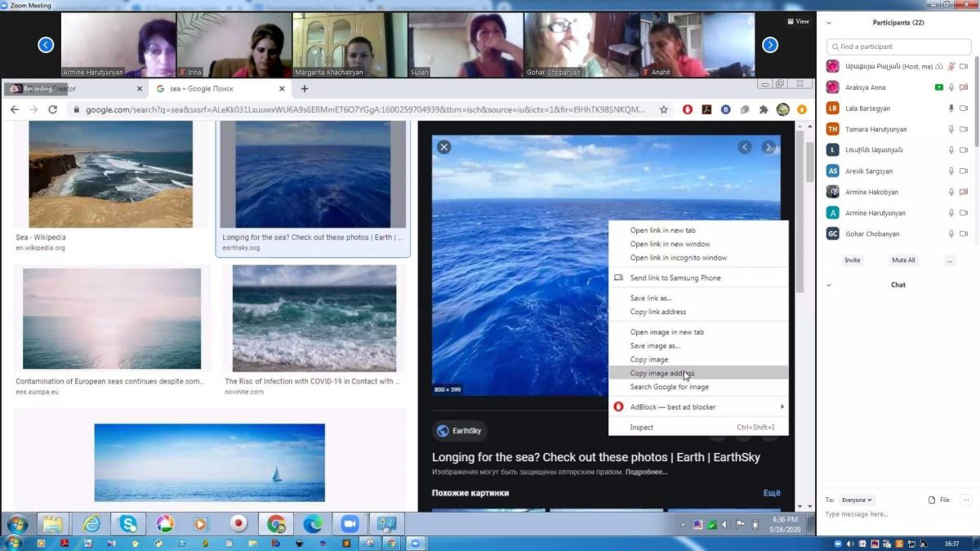Click the AdBlock extension icon in toolbar
The width and height of the screenshot is (980, 551).
point(688,109)
